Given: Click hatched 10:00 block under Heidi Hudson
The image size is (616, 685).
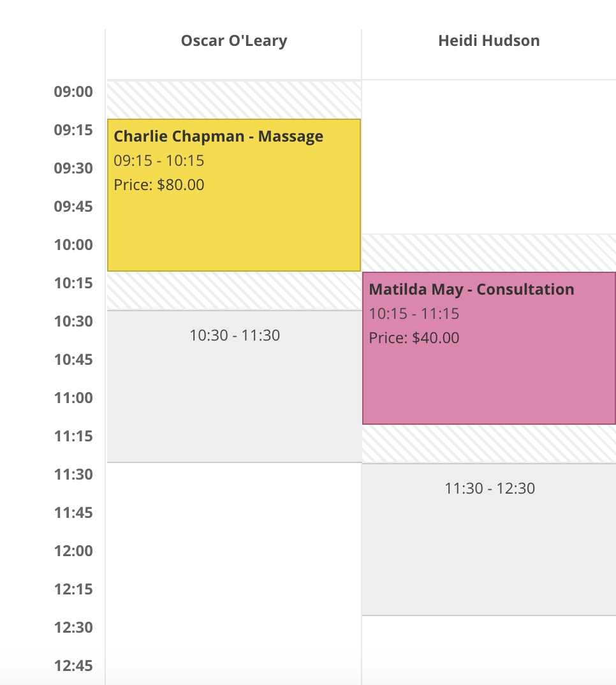Looking at the screenshot, I should point(489,253).
